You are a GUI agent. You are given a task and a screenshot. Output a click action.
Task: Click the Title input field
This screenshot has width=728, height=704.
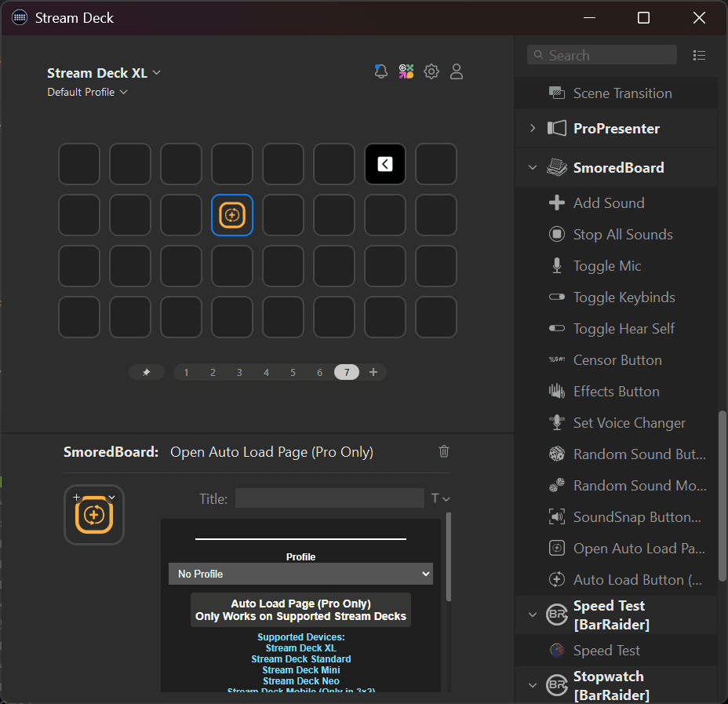[329, 498]
